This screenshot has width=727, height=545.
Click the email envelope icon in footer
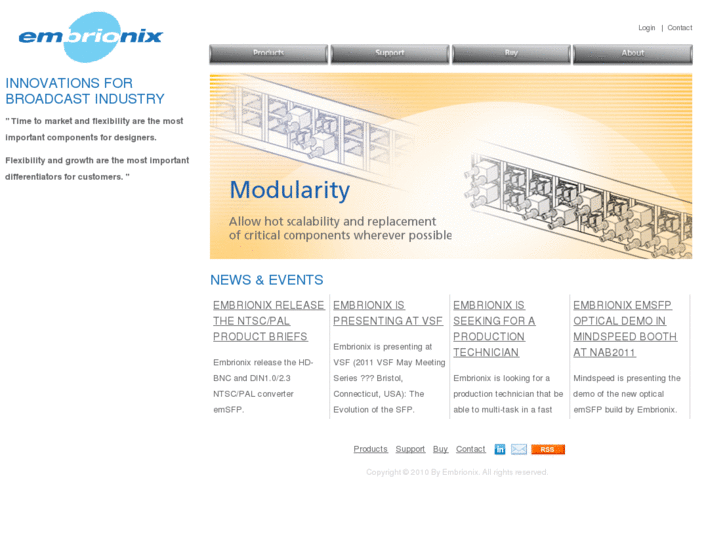coord(518,449)
